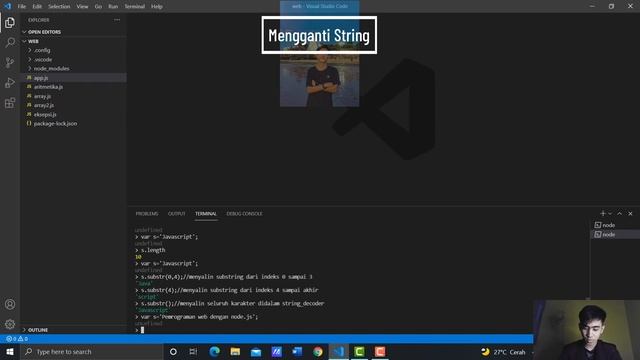Image resolution: width=640 pixels, height=360 pixels.
Task: Open the Explorer view in the activity bar
Action: [10, 23]
